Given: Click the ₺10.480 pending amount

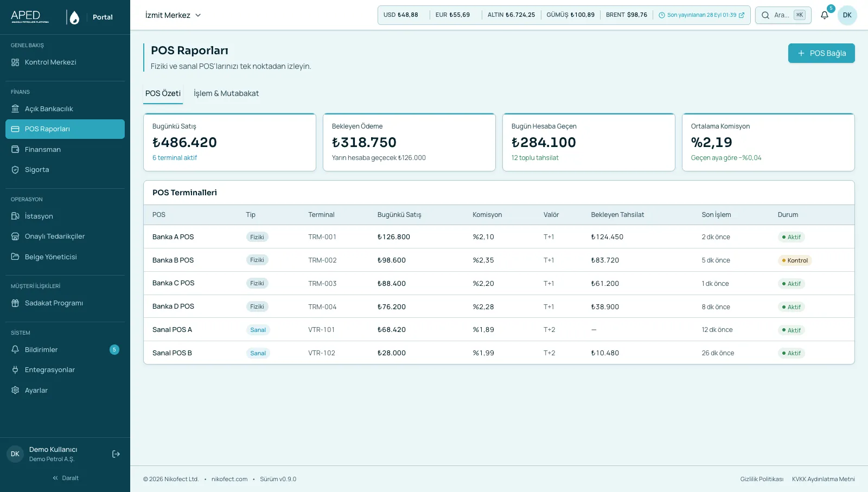Looking at the screenshot, I should [x=605, y=353].
